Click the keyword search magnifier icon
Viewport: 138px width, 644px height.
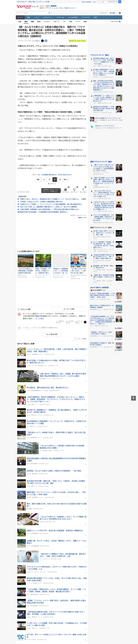pyautogui.click(x=49, y=13)
